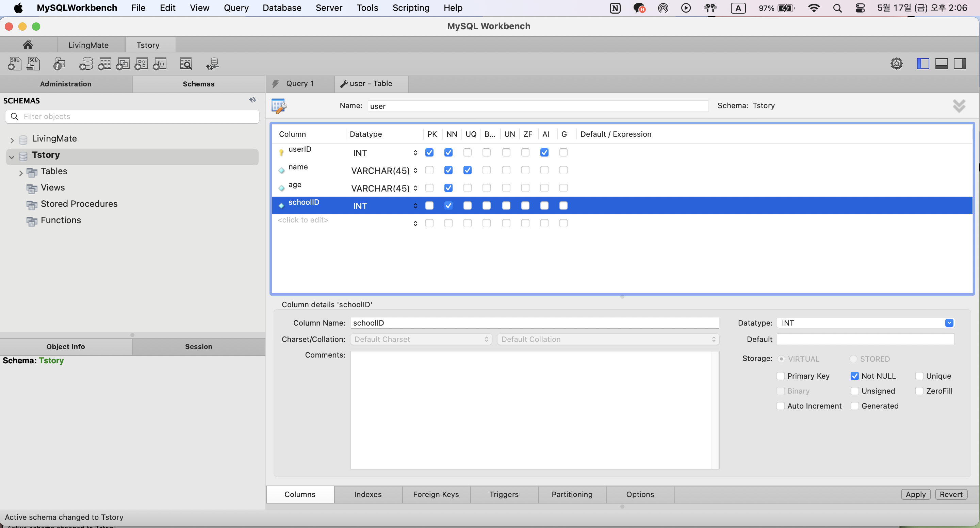Create a new function icon
The height and width of the screenshot is (528, 980).
coord(160,64)
